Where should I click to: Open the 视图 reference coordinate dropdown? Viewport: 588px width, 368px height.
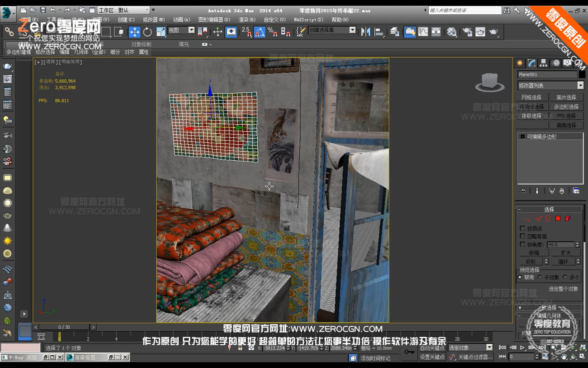181,30
